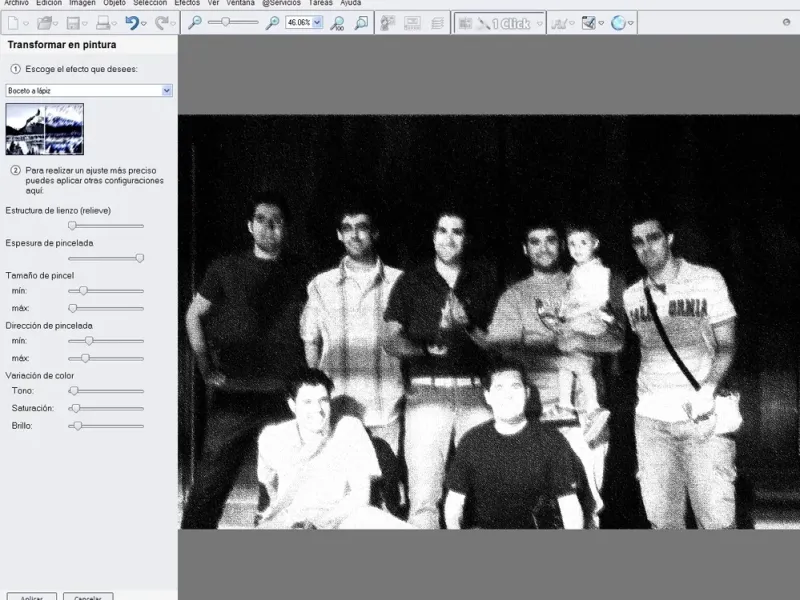Click the blue Undo arrow
The width and height of the screenshot is (800, 600).
(x=132, y=23)
